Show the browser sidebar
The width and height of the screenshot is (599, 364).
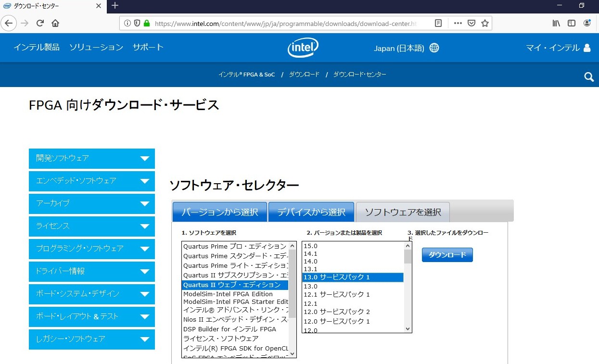[572, 23]
